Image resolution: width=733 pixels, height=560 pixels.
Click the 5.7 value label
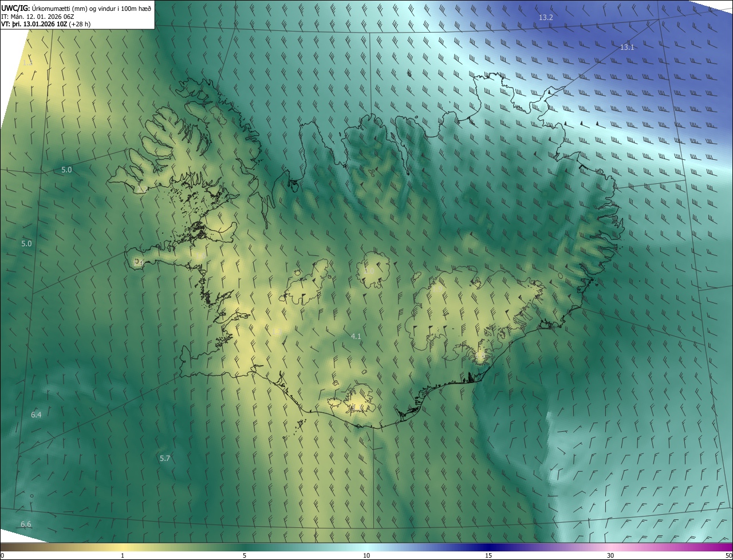[165, 459]
